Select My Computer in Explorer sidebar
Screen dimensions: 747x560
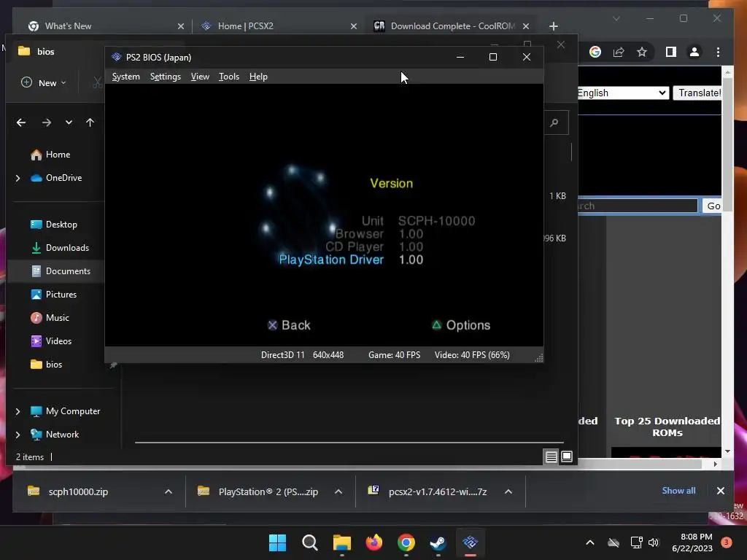(x=73, y=411)
